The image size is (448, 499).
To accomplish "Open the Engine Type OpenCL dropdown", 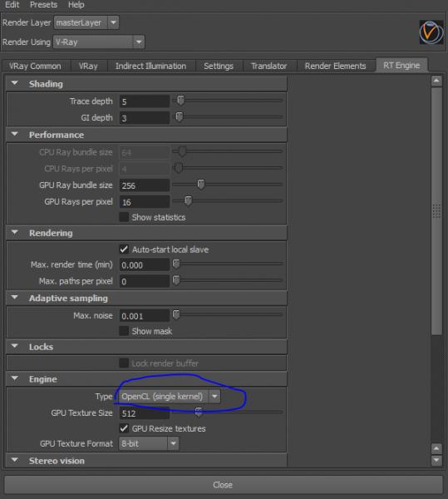I will (x=170, y=397).
